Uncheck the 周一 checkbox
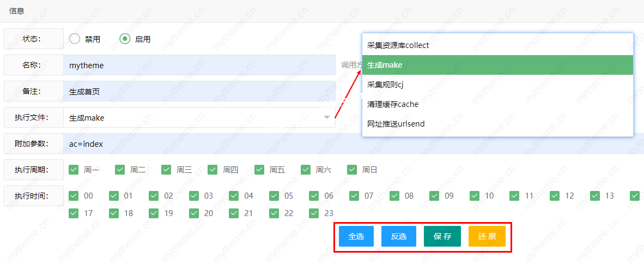Screen dimensions: 644x269 click(74, 170)
